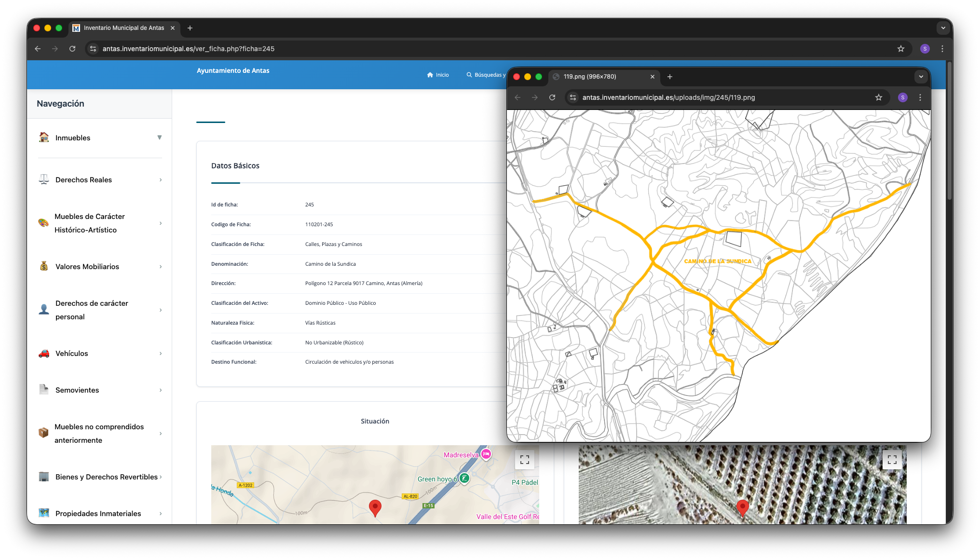Viewport: 980px width, 560px height.
Task: Click site information icon in main address bar
Action: point(93,49)
